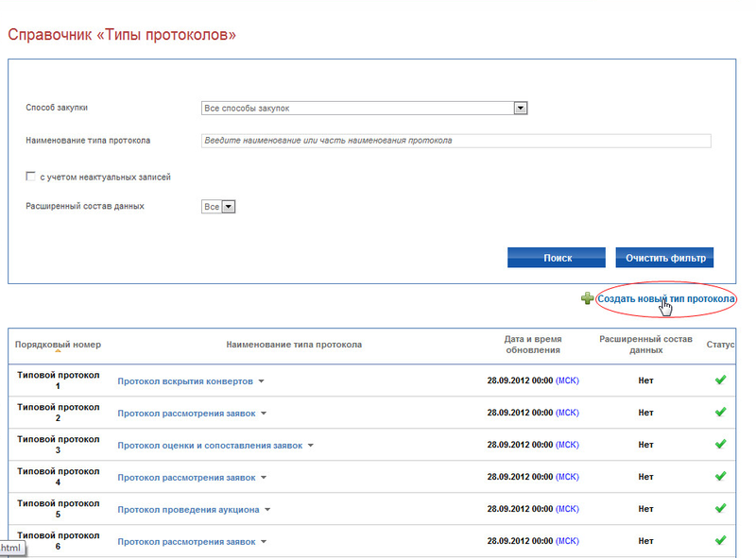Click sort arrow under Порядковый номер header
Image resolution: width=756 pixels, height=558 pixels.
pos(58,352)
